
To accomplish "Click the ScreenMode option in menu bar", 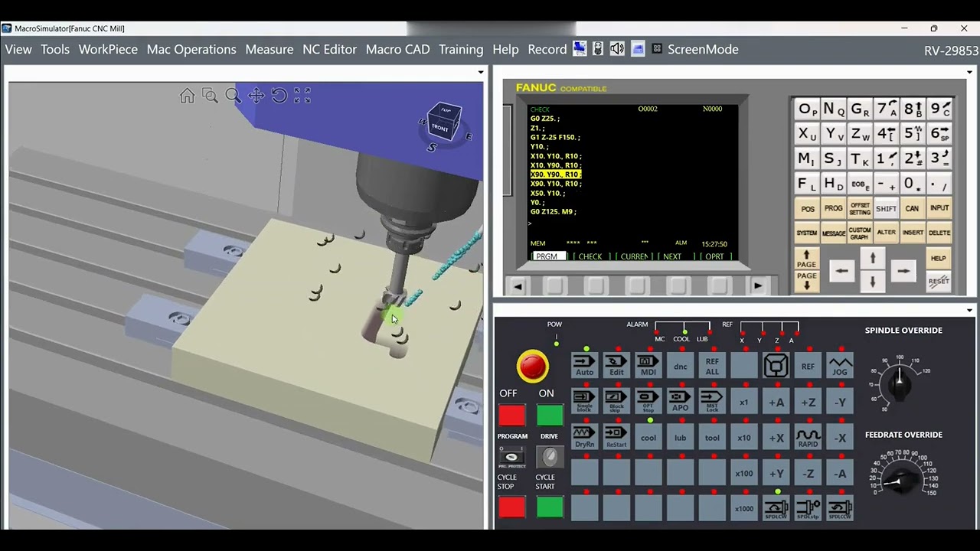I will (x=703, y=49).
